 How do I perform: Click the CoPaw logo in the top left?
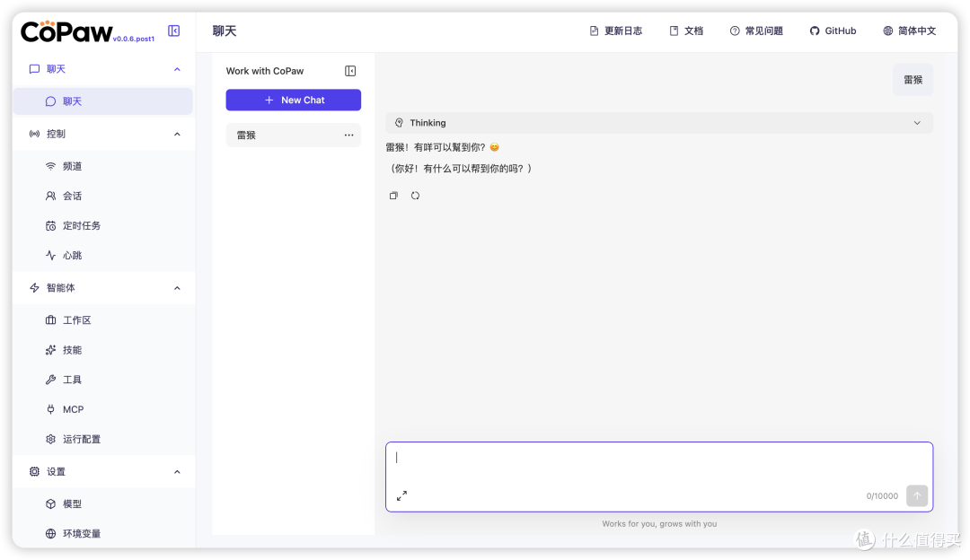(x=66, y=30)
